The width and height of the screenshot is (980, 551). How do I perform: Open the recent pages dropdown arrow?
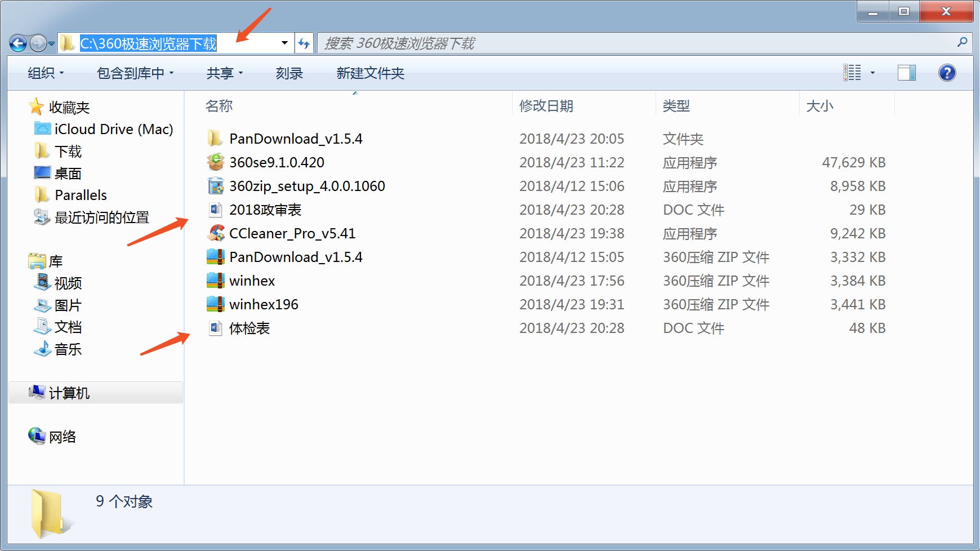[x=51, y=43]
